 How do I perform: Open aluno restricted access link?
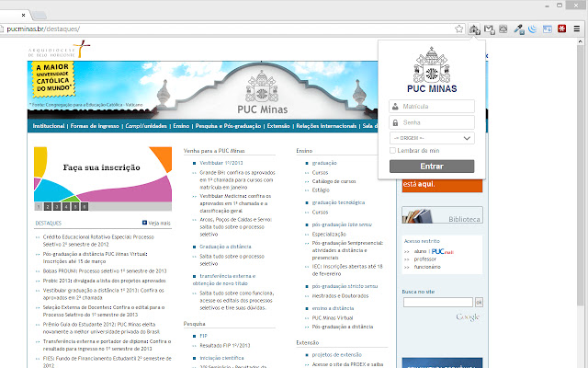click(420, 251)
